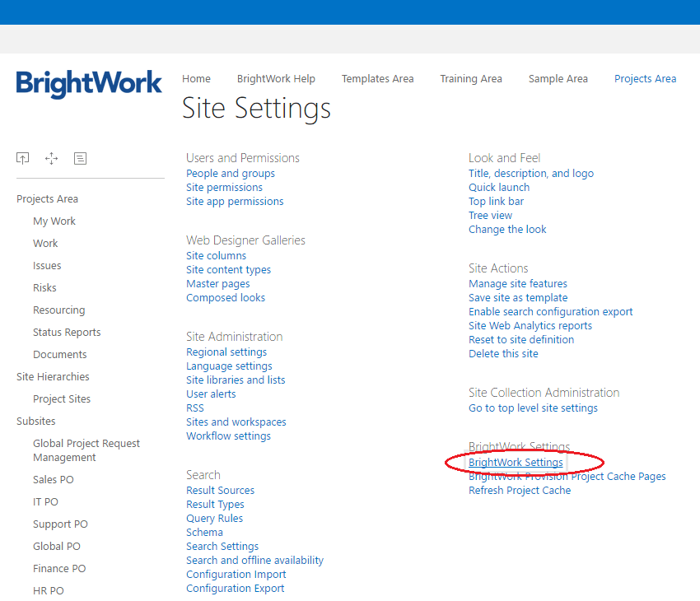Go to the Templates Area tab

(x=378, y=79)
